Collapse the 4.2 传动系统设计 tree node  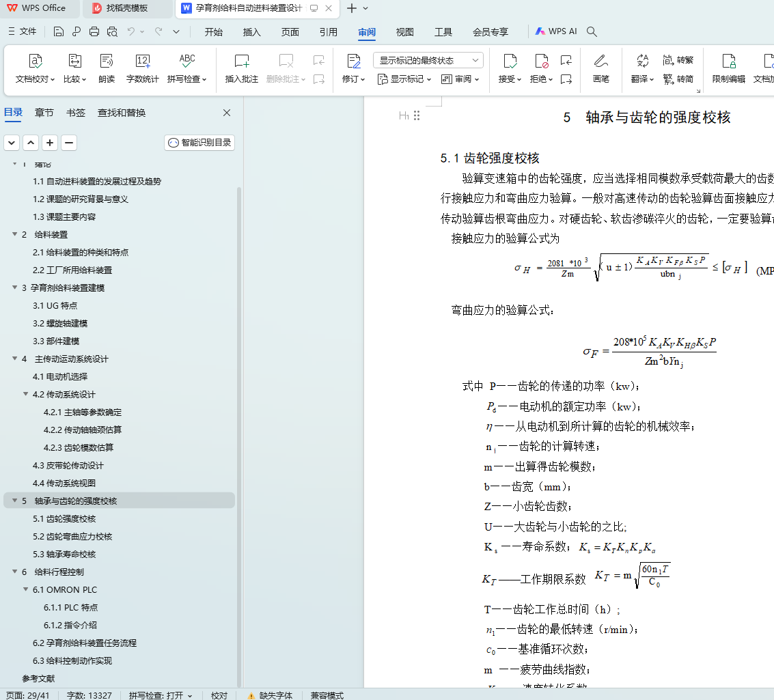coord(26,393)
